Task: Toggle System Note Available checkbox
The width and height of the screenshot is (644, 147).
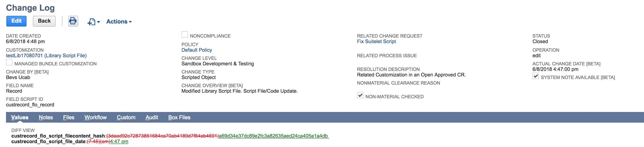Action: tap(536, 76)
